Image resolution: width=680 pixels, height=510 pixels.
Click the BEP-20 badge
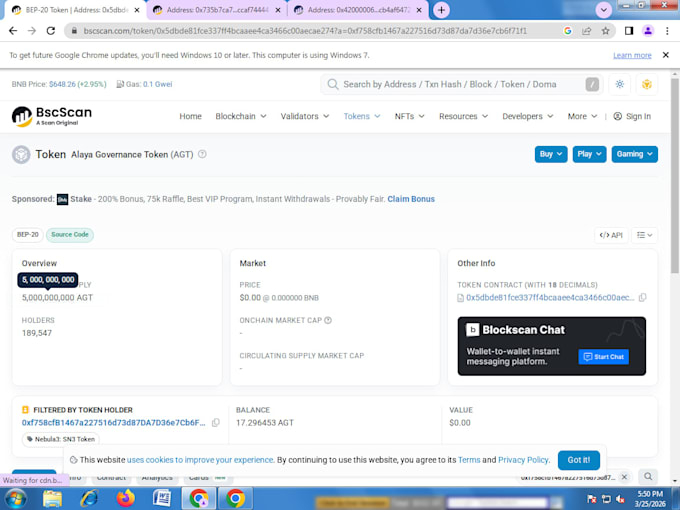tap(27, 235)
